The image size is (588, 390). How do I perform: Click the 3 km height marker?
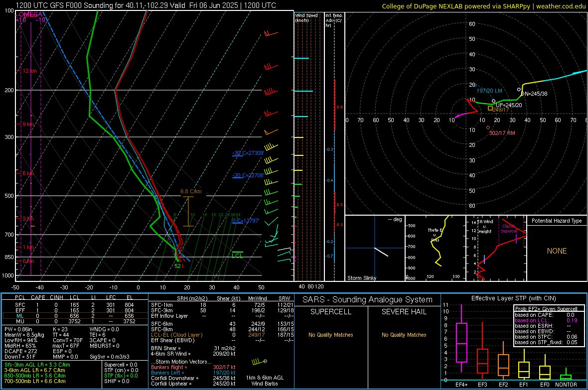[28, 219]
